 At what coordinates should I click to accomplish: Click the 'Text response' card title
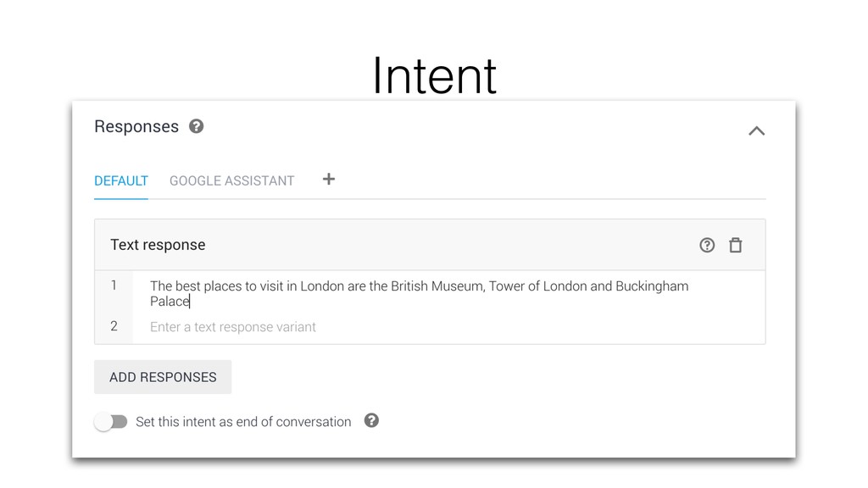tap(158, 245)
